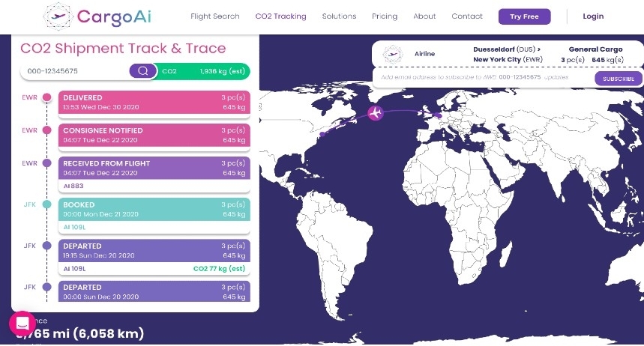Viewport: 644px width, 346px height.
Task: Click the New York destination marker on map
Action: 322,134
